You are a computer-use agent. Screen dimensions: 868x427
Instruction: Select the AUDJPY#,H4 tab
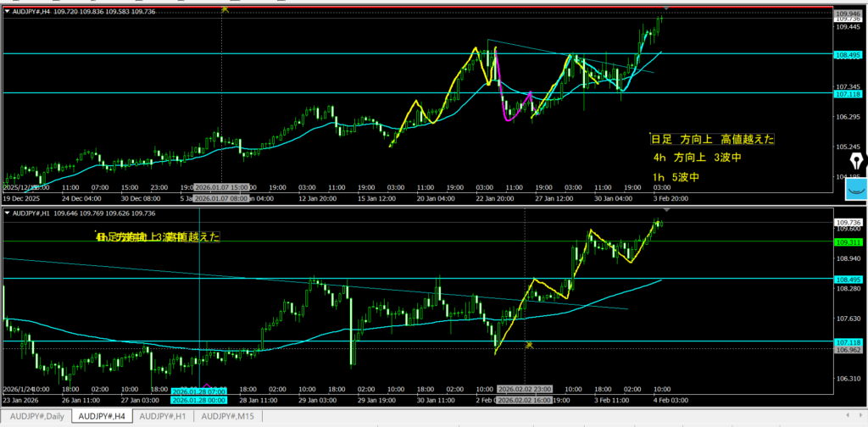pyautogui.click(x=102, y=416)
